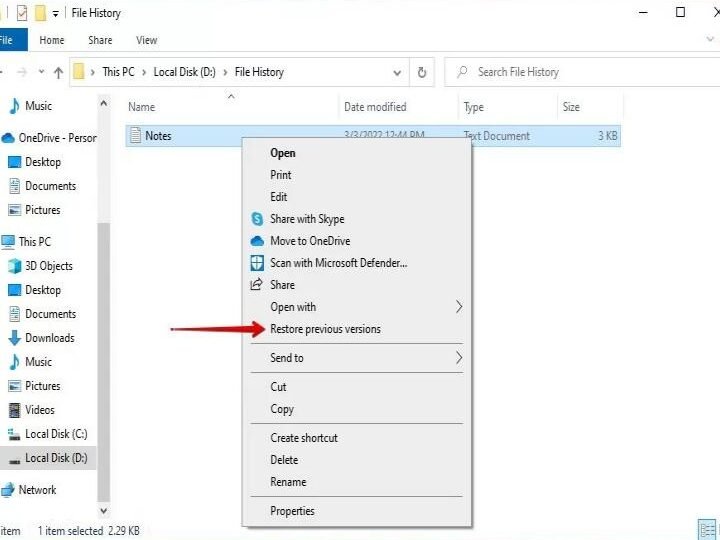Open the Home ribbon tab

[51, 40]
